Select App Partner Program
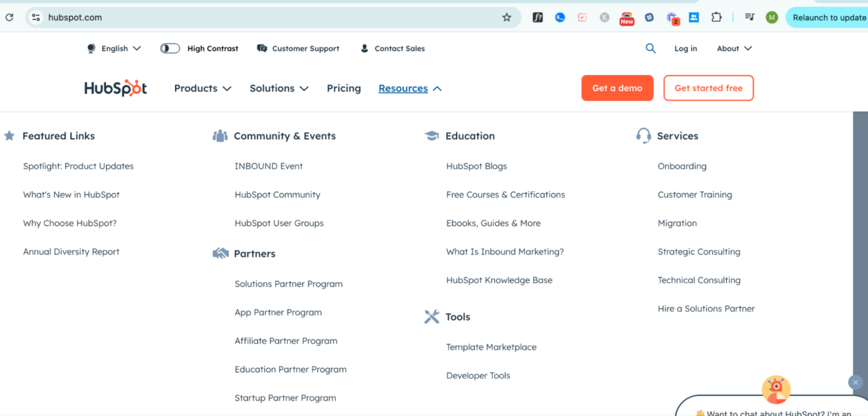The height and width of the screenshot is (416, 868). click(x=278, y=312)
